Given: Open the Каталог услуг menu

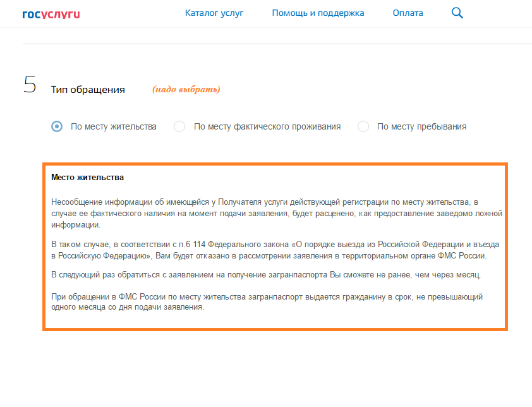Looking at the screenshot, I should (x=214, y=13).
